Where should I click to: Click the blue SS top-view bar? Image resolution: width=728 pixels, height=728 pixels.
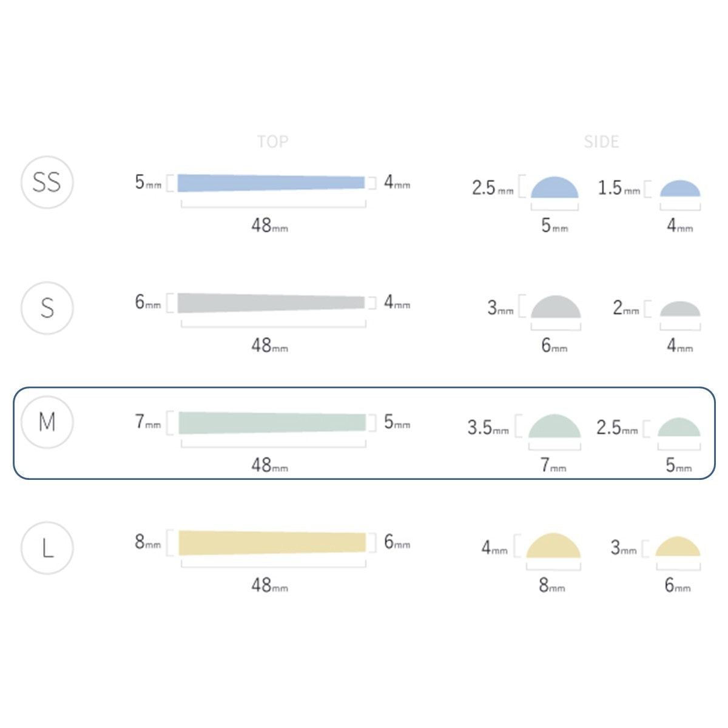pyautogui.click(x=271, y=183)
